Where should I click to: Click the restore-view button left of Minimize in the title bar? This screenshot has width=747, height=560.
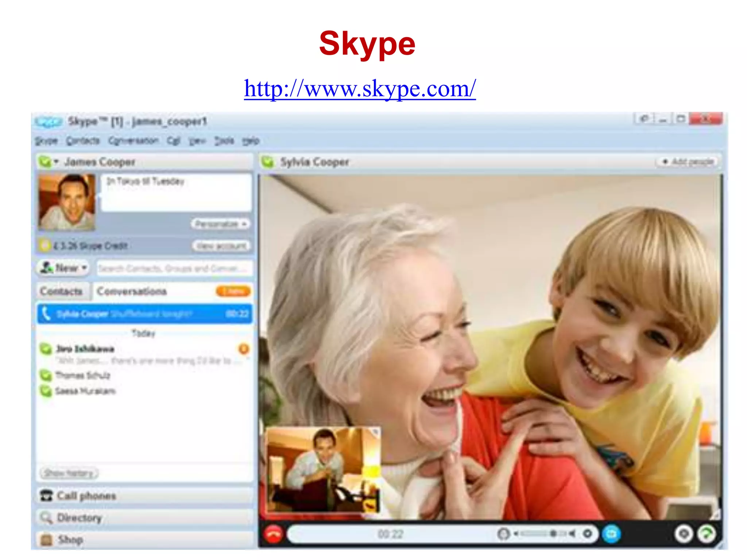(x=645, y=119)
